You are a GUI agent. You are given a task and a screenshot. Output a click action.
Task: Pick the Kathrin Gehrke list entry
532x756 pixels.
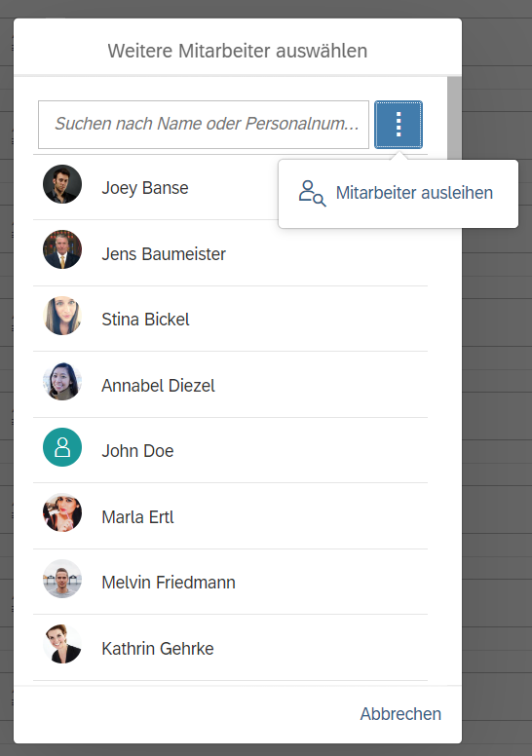pos(230,648)
